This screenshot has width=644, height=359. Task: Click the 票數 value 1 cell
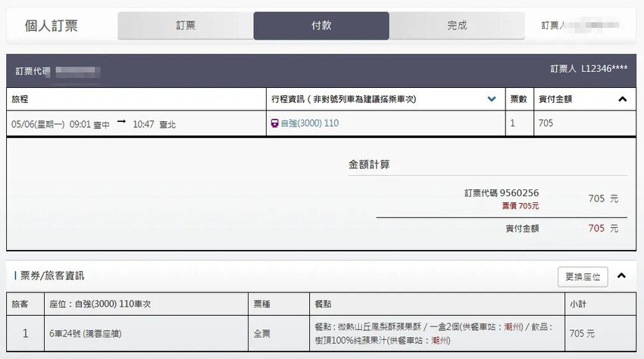coord(519,123)
